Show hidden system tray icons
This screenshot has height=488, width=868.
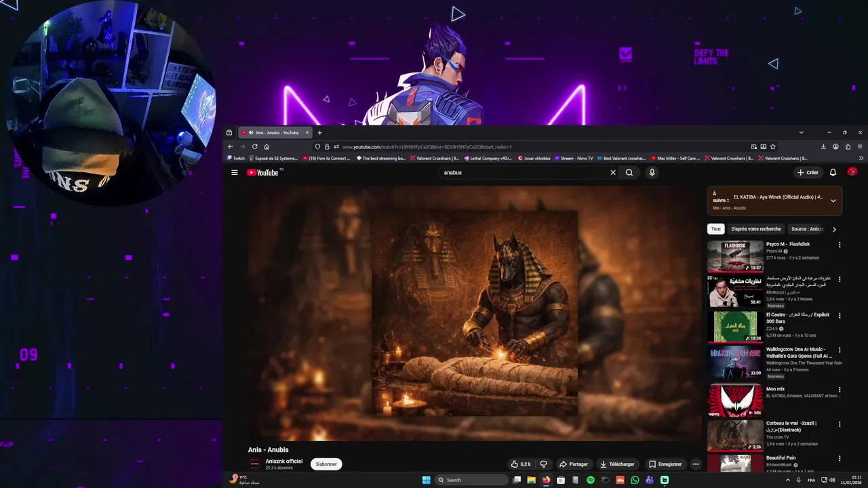coord(787,480)
